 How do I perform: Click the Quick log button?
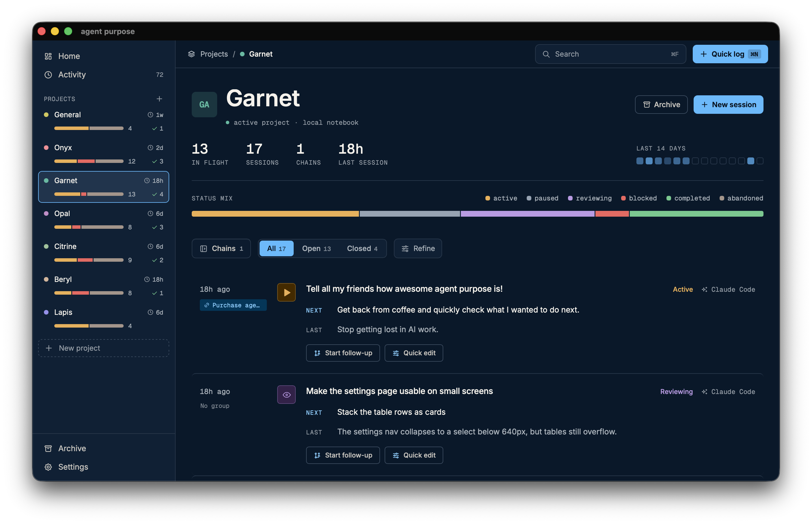click(x=730, y=54)
